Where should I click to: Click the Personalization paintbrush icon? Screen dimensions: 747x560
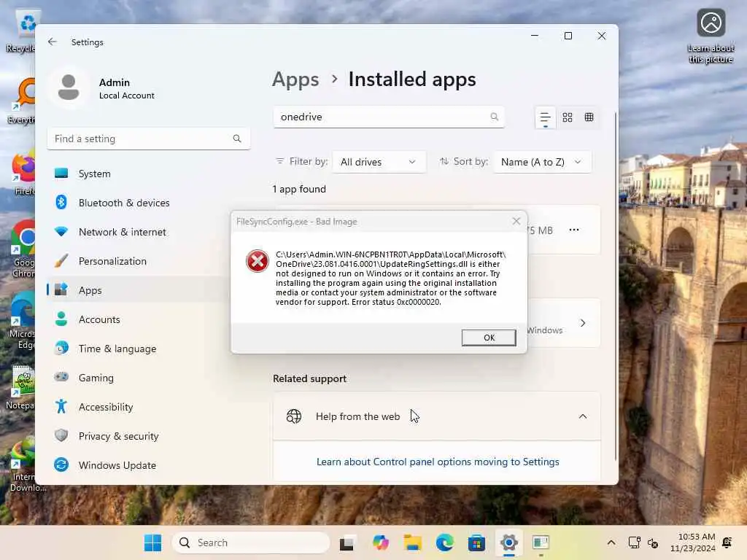pyautogui.click(x=61, y=260)
